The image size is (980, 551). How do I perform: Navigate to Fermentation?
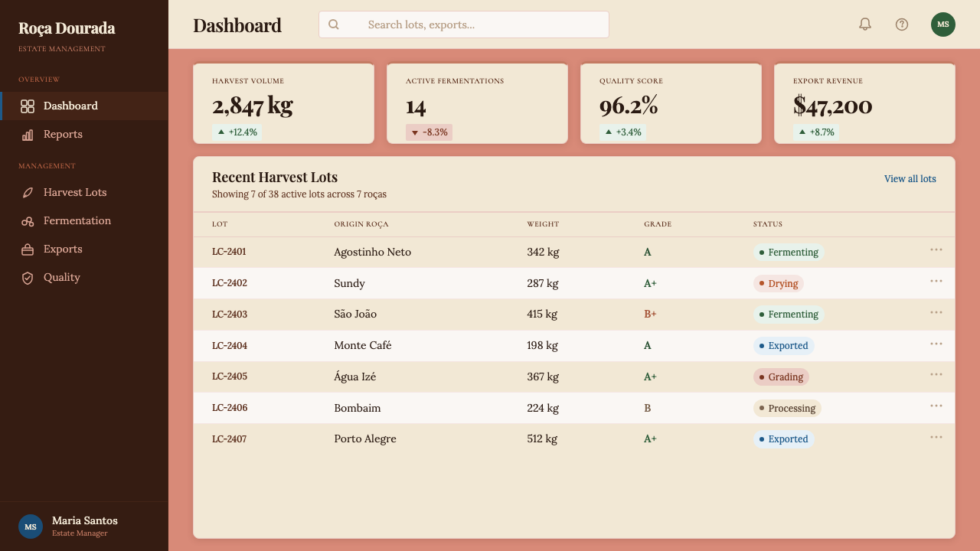click(x=84, y=221)
